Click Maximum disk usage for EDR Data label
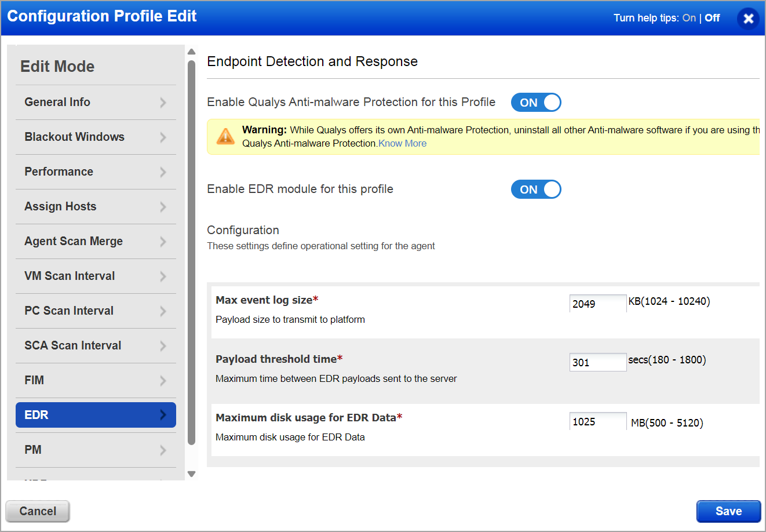This screenshot has width=766, height=532. pyautogui.click(x=309, y=418)
